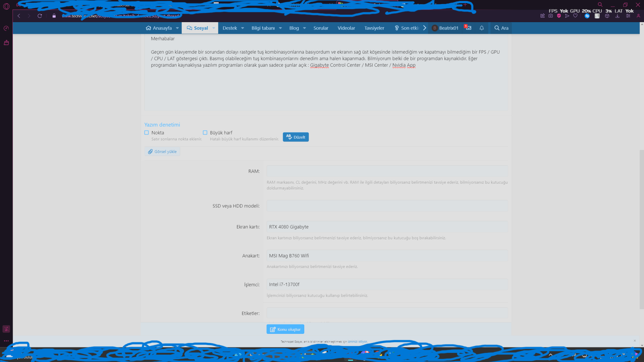This screenshot has height=362, width=644.
Task: Enable the Nokta checkbox
Action: point(147,133)
